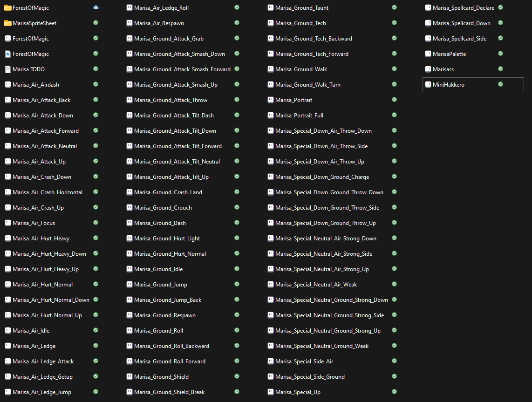The width and height of the screenshot is (532, 402).
Task: Select the file named Marisa_Air_Attack_Down
Action: click(x=43, y=116)
